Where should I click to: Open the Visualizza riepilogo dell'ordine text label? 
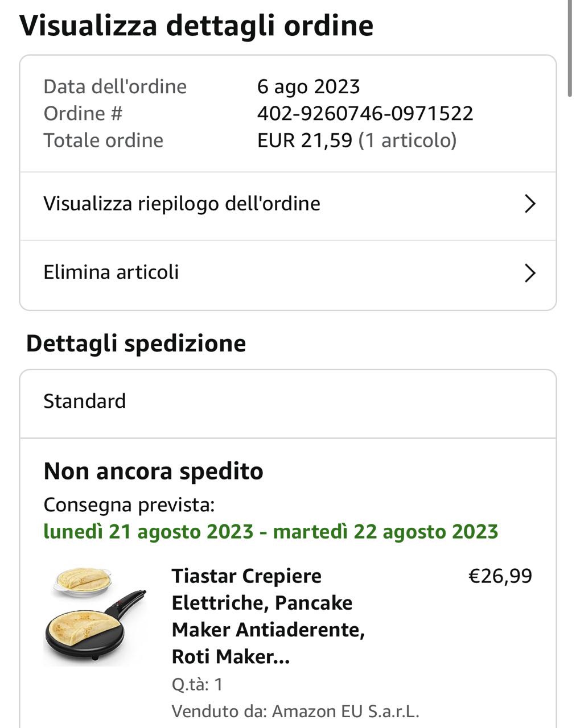click(182, 204)
